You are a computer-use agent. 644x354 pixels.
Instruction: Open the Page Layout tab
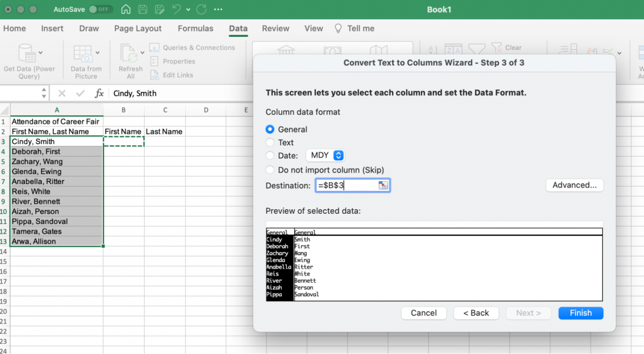point(138,28)
